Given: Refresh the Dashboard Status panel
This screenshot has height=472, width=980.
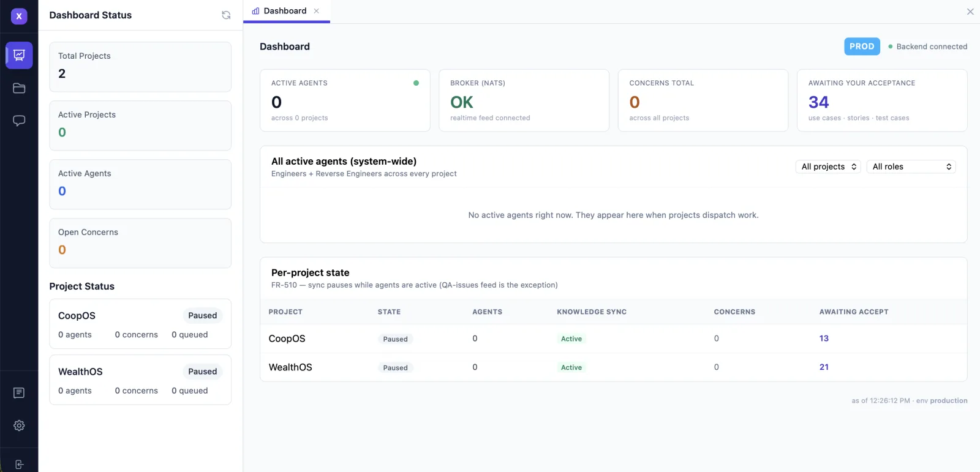Looking at the screenshot, I should (226, 15).
